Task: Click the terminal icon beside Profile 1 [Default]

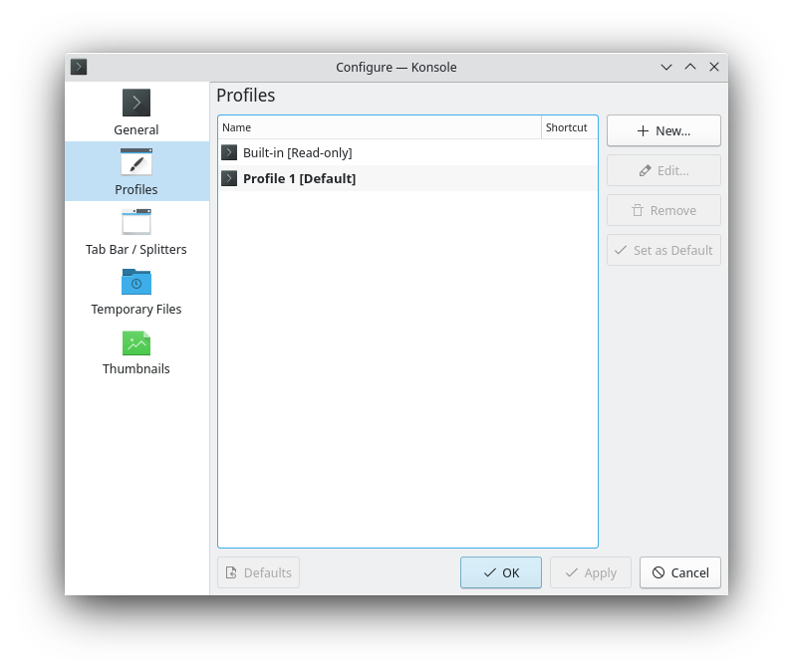Action: pyautogui.click(x=229, y=178)
